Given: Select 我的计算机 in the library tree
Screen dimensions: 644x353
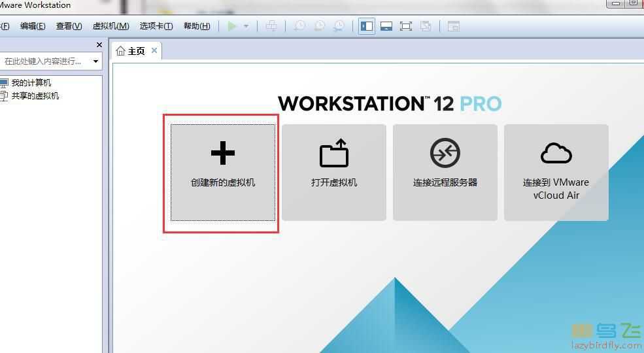Looking at the screenshot, I should pos(31,83).
